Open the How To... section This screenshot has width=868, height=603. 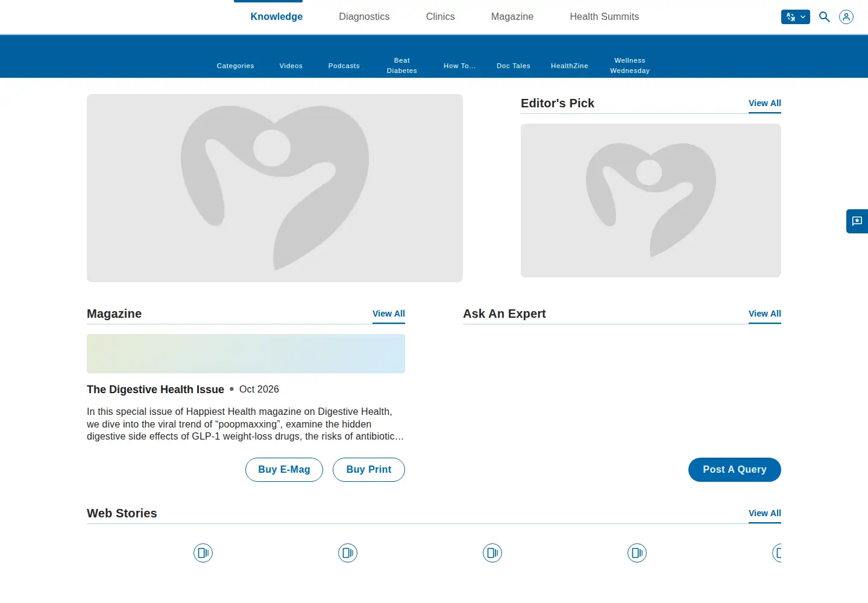459,66
